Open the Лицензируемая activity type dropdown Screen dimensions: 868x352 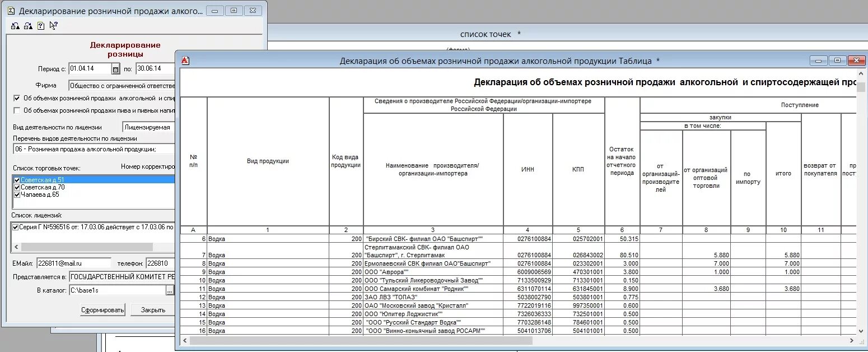click(x=148, y=127)
